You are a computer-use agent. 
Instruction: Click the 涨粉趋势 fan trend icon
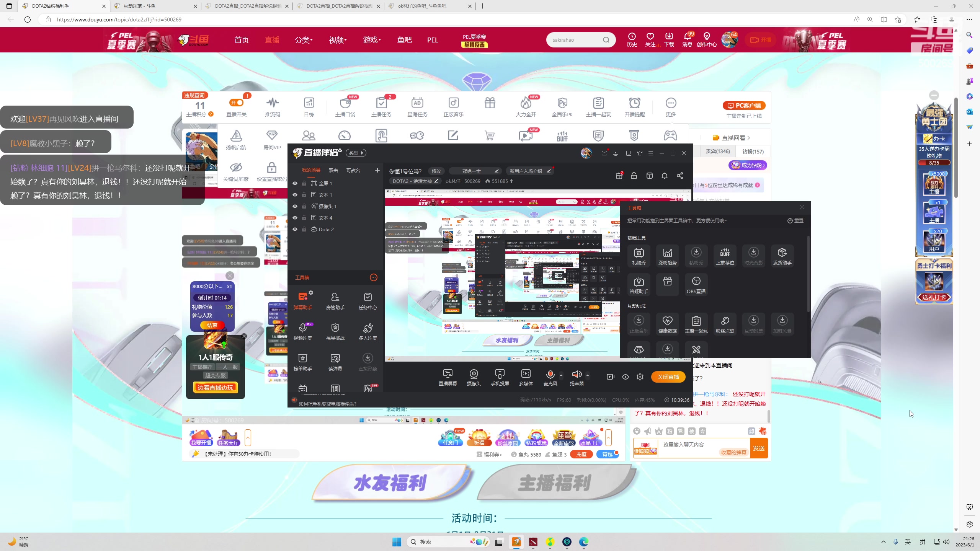(667, 255)
